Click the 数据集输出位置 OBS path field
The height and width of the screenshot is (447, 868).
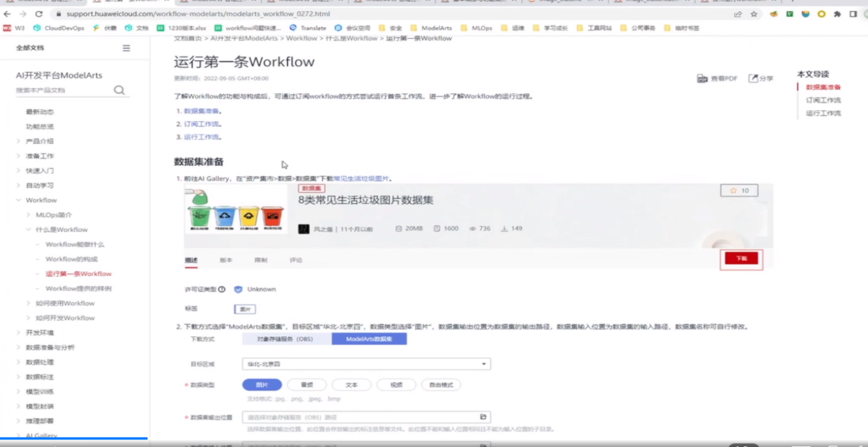point(366,417)
